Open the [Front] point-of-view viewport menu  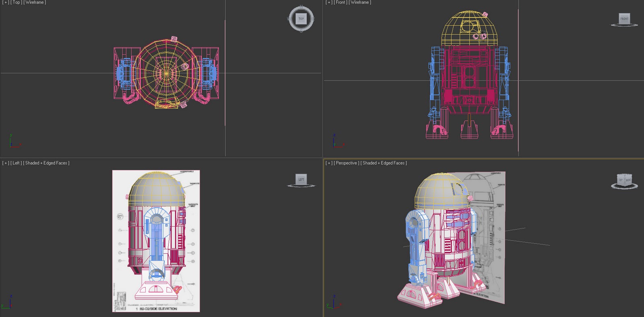341,2
